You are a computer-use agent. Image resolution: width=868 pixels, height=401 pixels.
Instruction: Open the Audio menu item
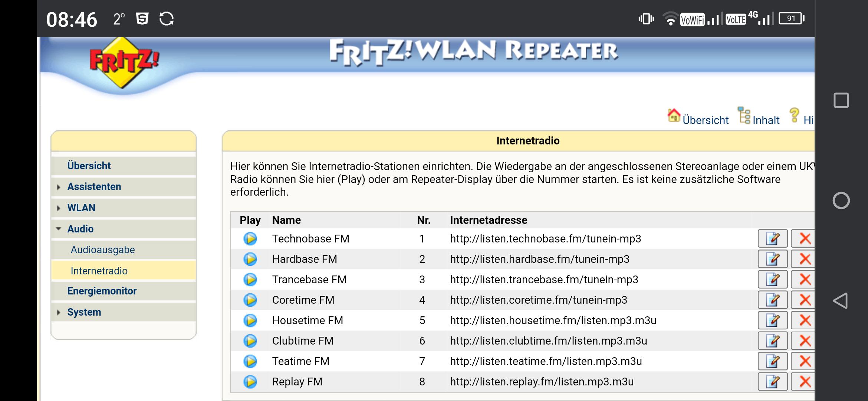[80, 229]
